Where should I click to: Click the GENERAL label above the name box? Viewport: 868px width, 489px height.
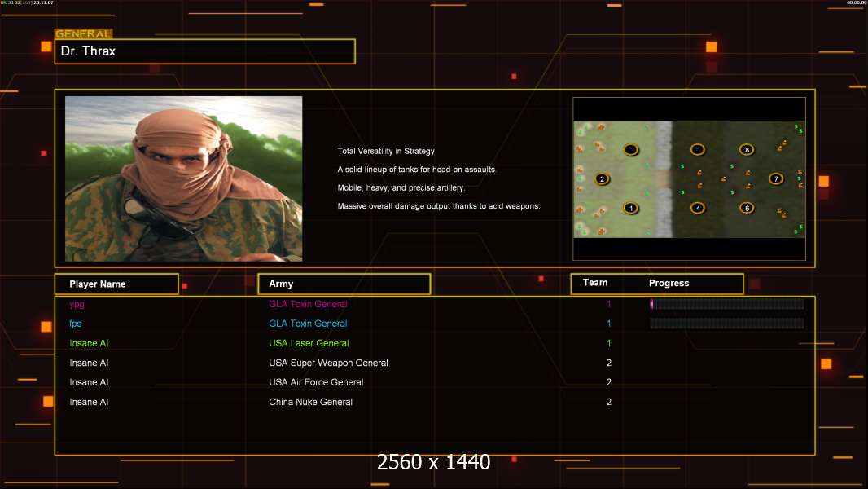click(83, 33)
